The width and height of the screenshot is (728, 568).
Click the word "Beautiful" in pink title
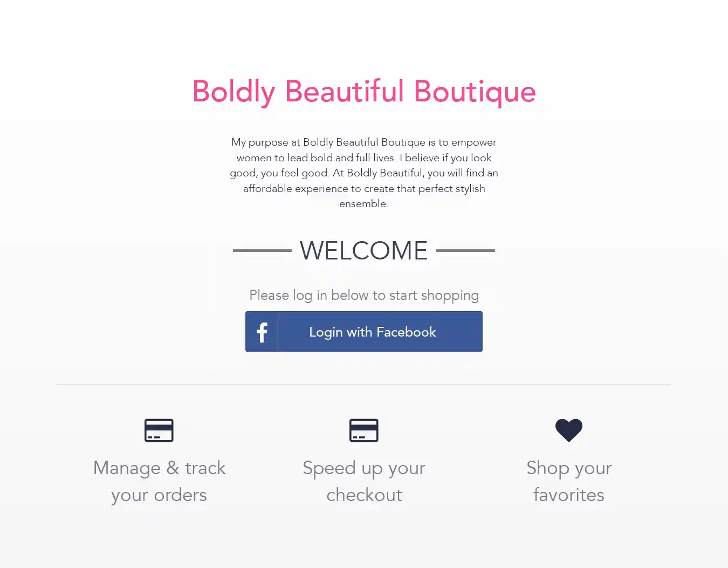344,92
